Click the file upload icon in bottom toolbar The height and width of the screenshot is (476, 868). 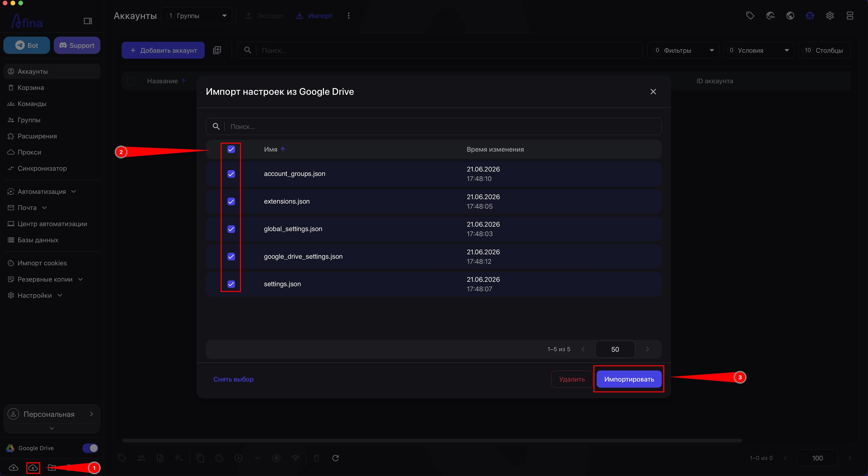[160, 458]
